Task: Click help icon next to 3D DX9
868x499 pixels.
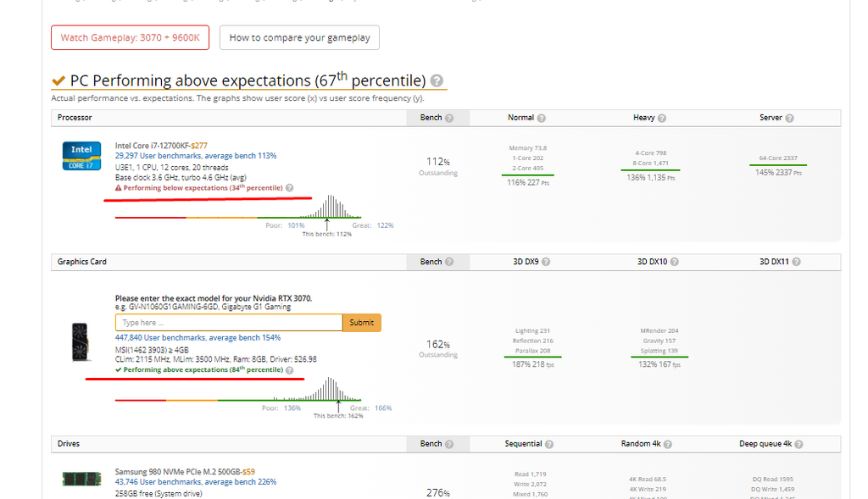Action: coord(546,262)
